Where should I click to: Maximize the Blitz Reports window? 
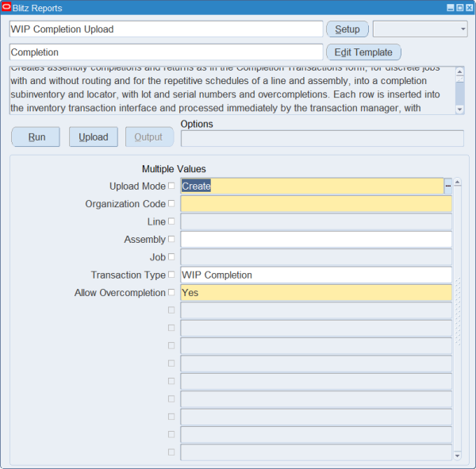[x=460, y=8]
